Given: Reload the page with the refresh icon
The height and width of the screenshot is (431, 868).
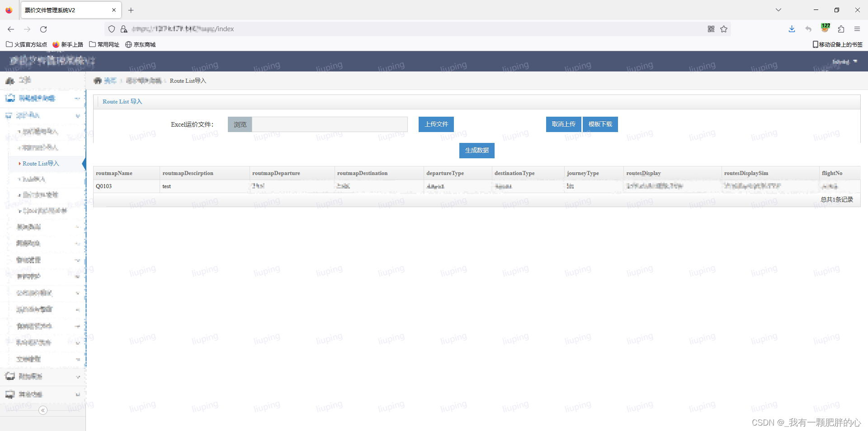Looking at the screenshot, I should click(43, 29).
